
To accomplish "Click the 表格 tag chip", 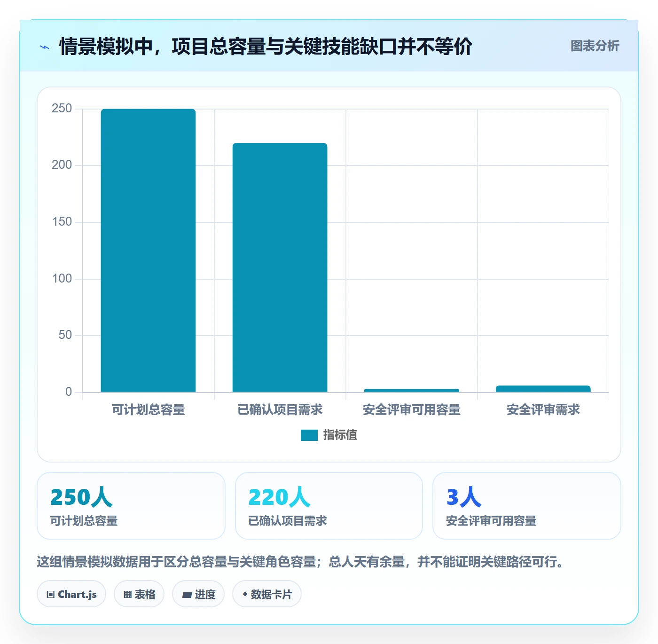I will (139, 594).
